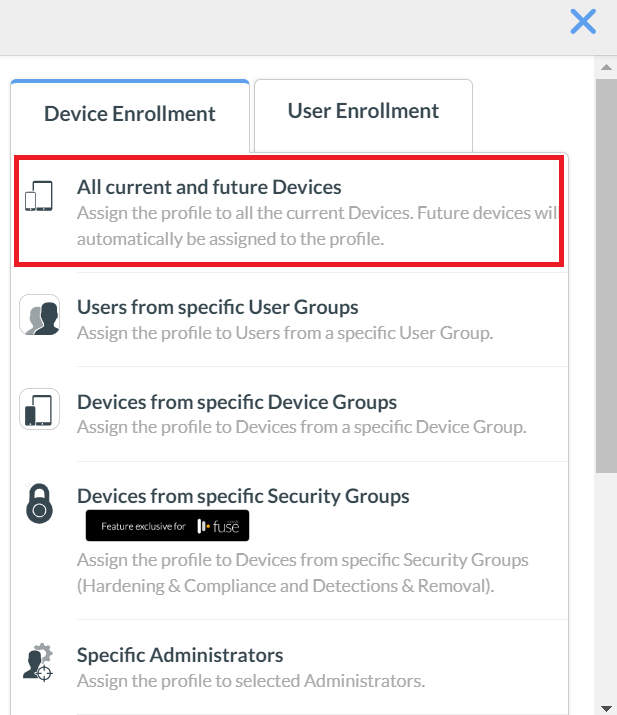Click the devices icon beside All current Devices

[38, 197]
